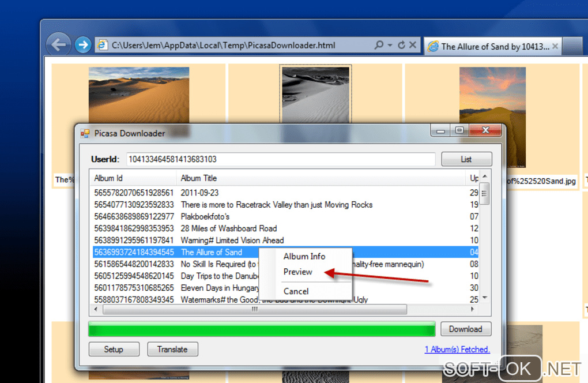The height and width of the screenshot is (383, 588).
Task: Choose Preview from context menu
Action: [298, 272]
